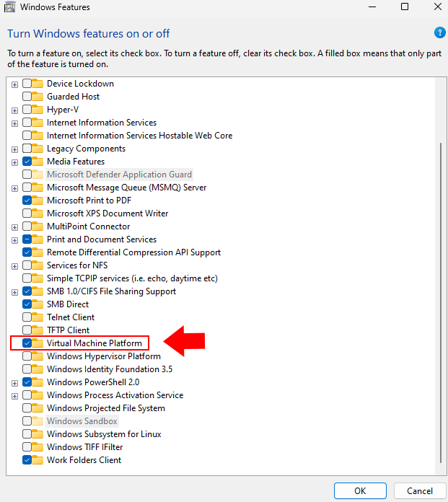
Task: Click the Windows PowerShell 2.0 folder icon
Action: point(38,382)
